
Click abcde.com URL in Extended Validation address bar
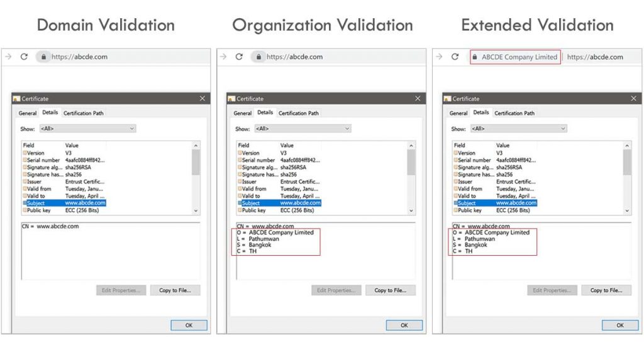point(595,57)
